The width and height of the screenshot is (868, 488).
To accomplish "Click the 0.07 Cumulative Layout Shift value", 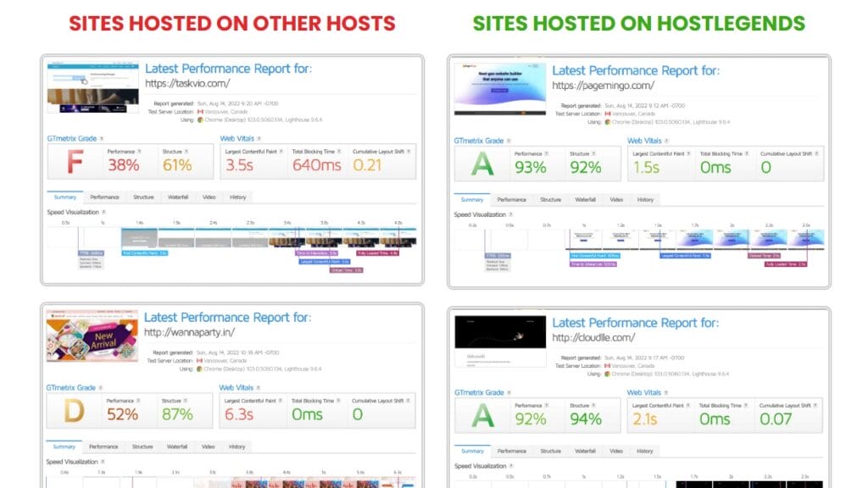I will click(x=776, y=419).
